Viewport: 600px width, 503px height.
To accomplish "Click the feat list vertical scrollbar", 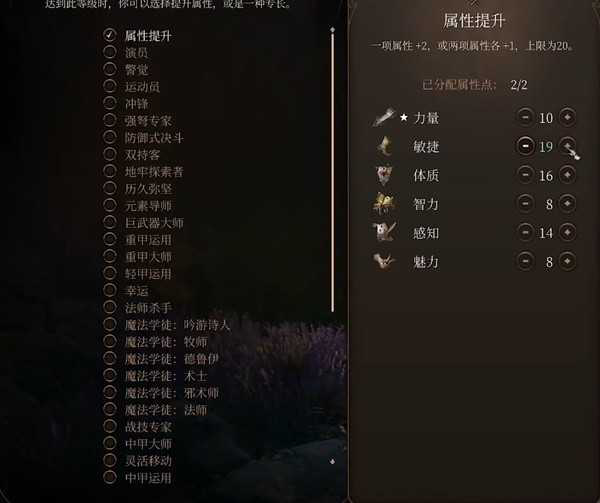I will pyautogui.click(x=333, y=172).
